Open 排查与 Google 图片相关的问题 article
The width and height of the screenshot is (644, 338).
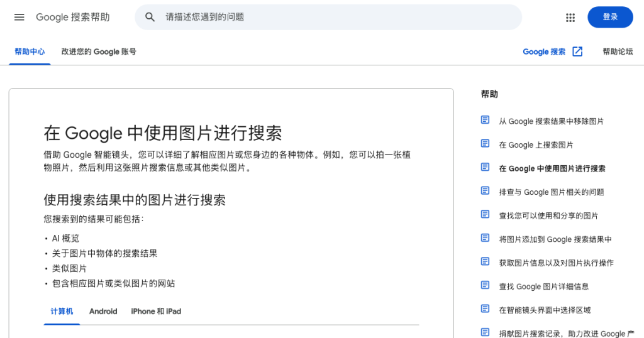click(x=552, y=192)
